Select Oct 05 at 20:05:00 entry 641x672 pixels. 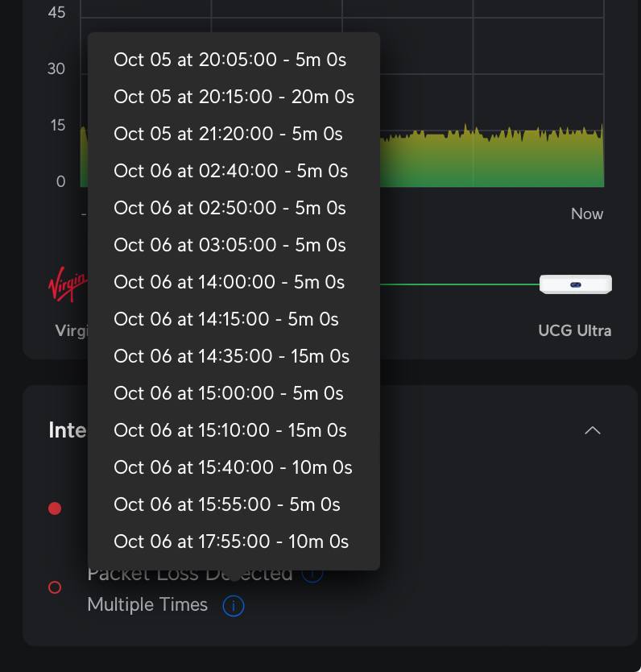tap(230, 60)
